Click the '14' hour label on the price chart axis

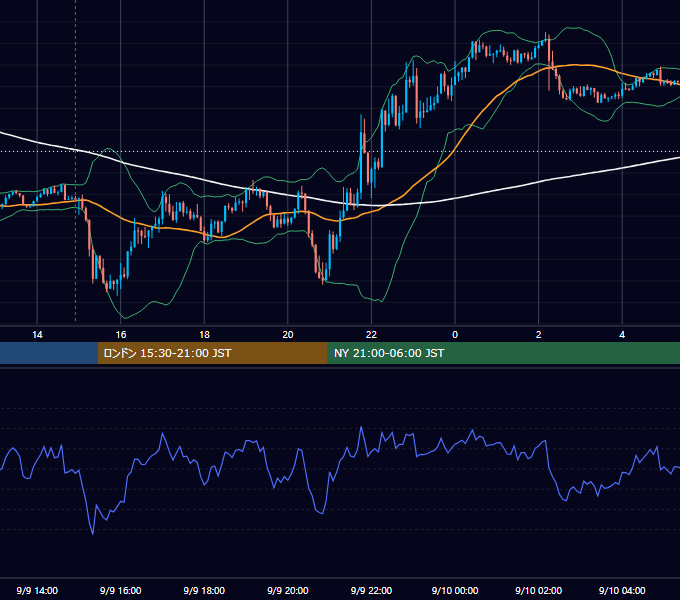coord(37,335)
